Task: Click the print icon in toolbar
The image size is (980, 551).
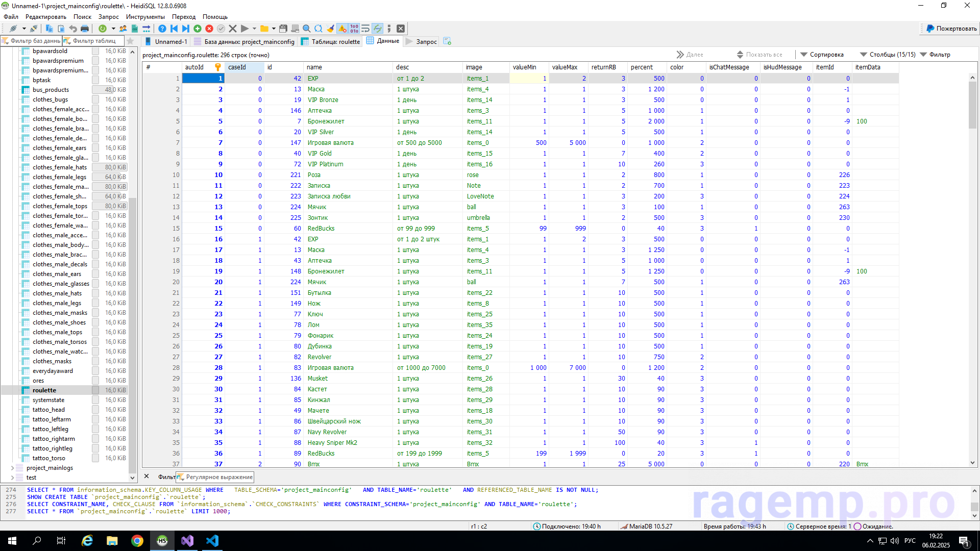Action: coord(85,29)
